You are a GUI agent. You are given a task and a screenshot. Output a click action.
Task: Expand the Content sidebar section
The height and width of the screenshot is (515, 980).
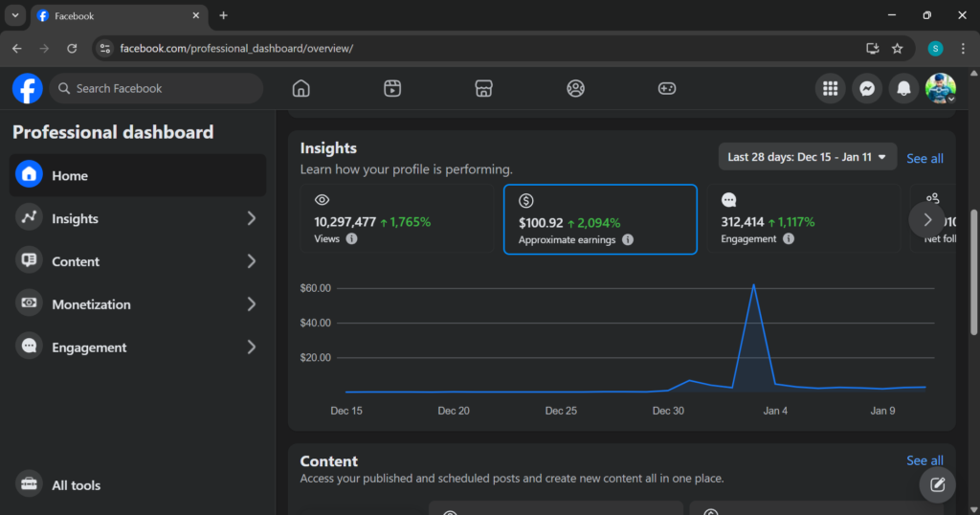point(252,261)
